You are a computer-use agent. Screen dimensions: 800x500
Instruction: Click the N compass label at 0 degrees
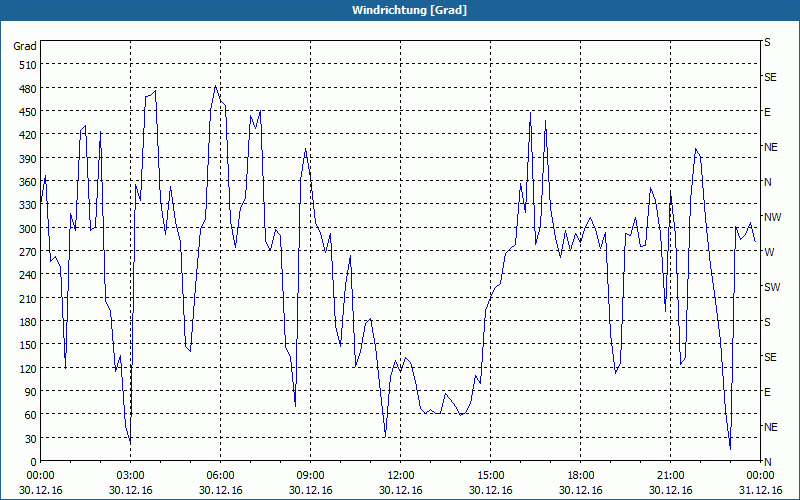point(767,462)
